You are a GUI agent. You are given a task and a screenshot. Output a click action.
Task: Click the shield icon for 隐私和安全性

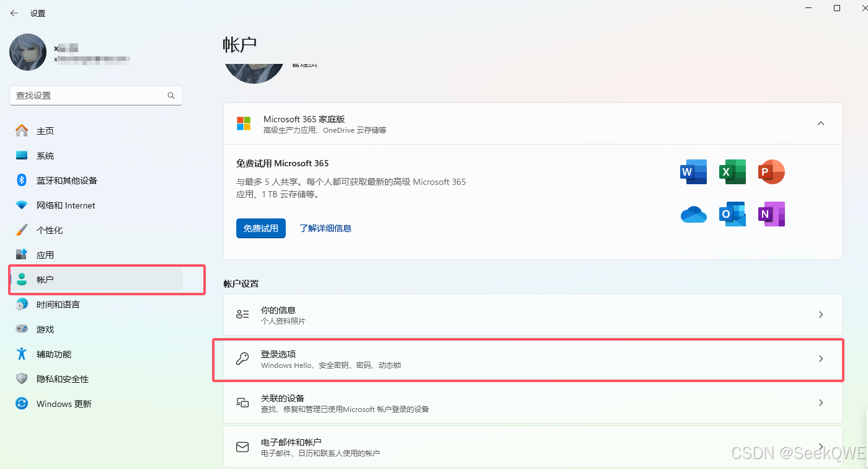[x=22, y=378]
